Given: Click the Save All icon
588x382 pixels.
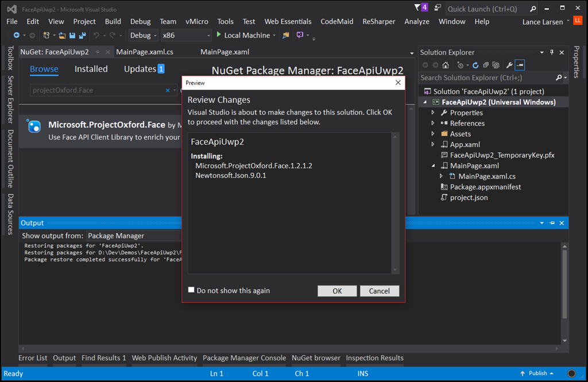Looking at the screenshot, I should point(83,35).
